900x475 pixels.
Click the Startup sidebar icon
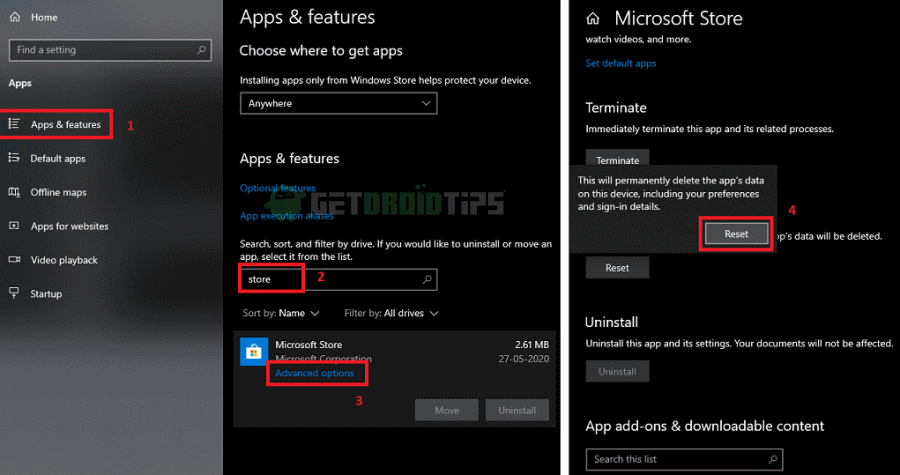15,294
